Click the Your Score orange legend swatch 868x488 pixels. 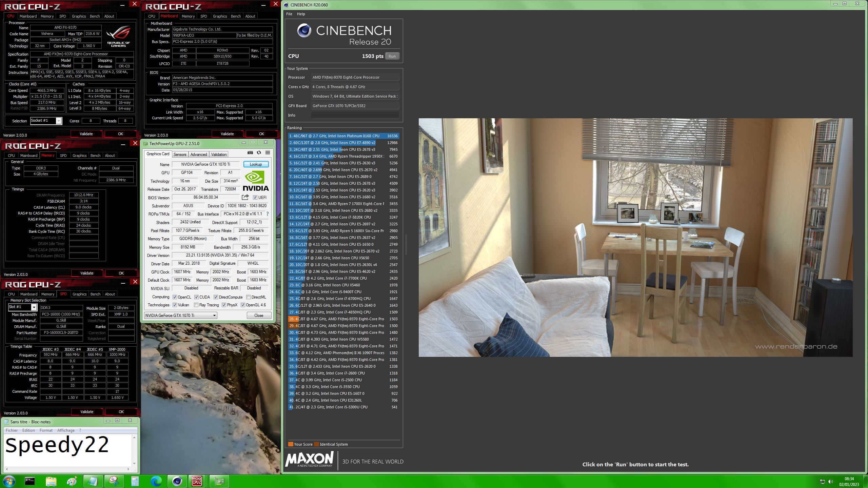pos(291,444)
